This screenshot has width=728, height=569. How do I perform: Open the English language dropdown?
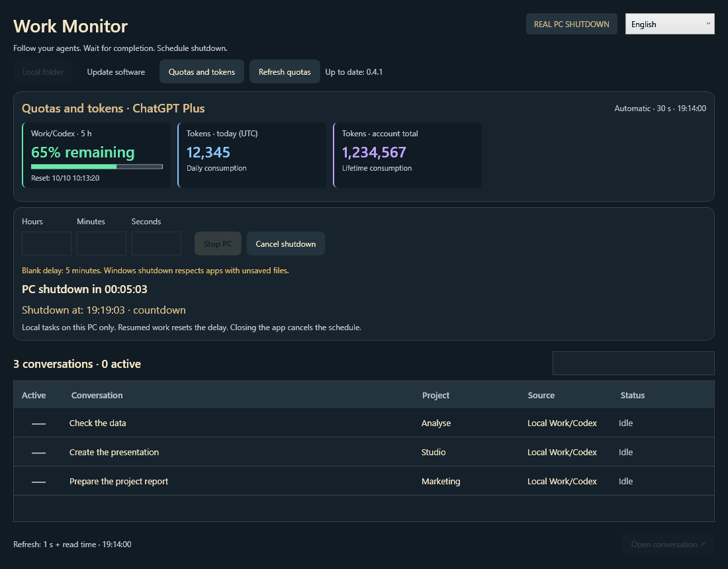[x=670, y=24]
